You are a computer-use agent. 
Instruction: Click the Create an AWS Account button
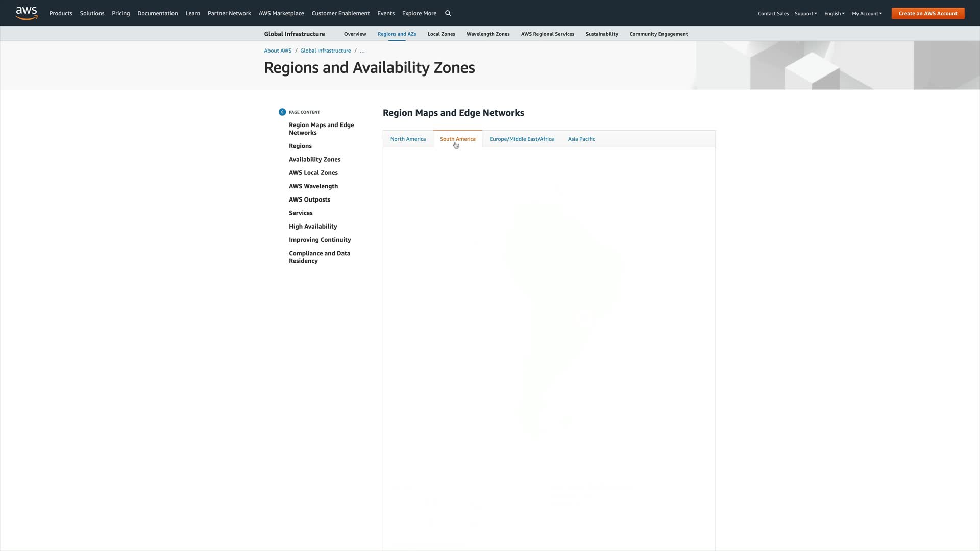pyautogui.click(x=927, y=13)
